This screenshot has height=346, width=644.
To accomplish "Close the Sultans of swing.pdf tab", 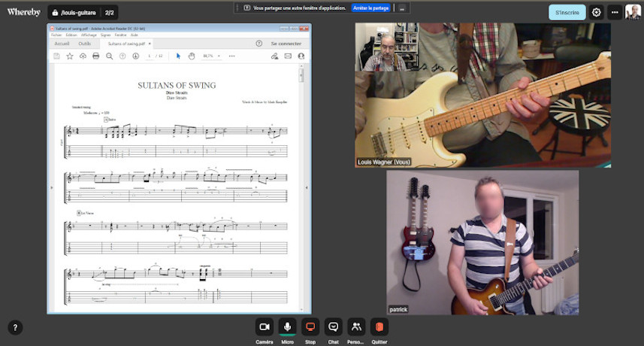I will coord(150,43).
